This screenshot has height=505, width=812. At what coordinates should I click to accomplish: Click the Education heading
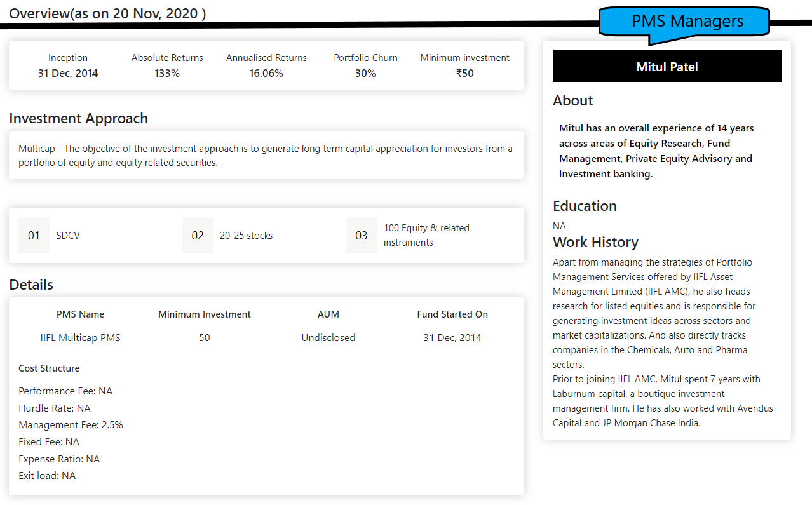pos(585,206)
